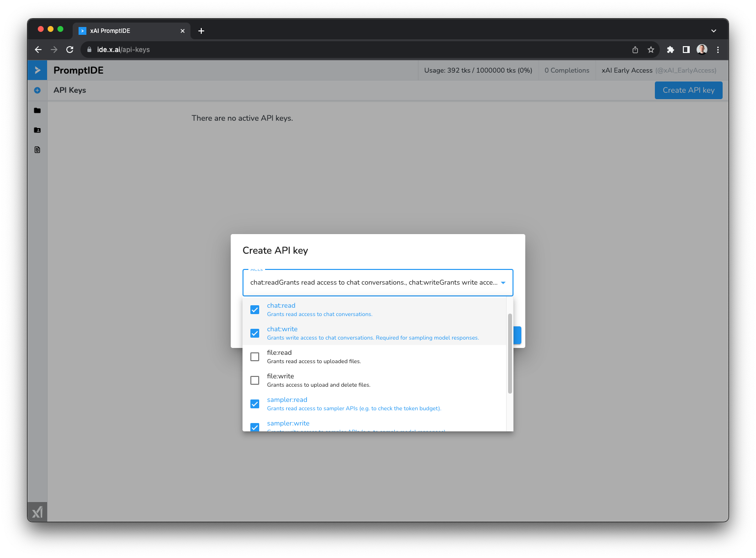
Task: Open the Chrome three-dot menu
Action: pyautogui.click(x=718, y=50)
